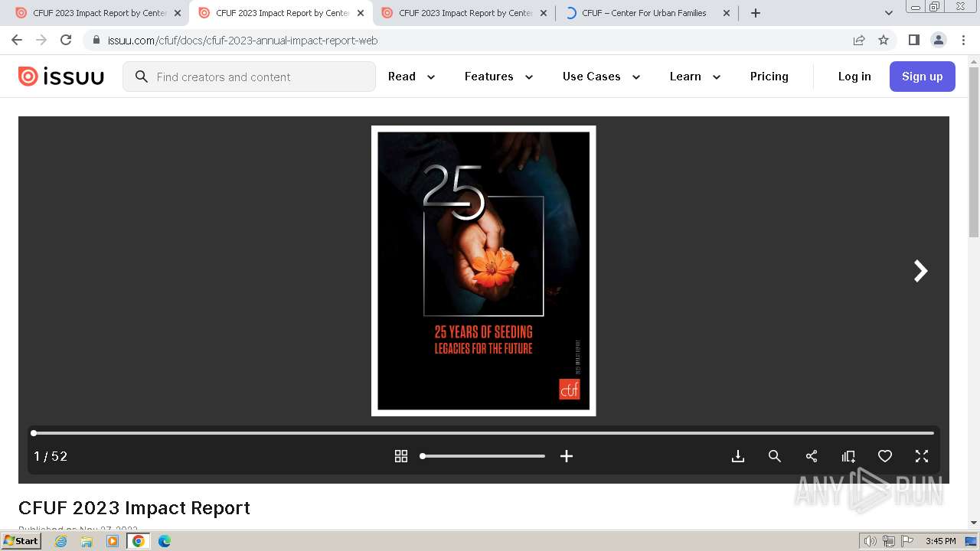980x551 pixels.
Task: Share the publication using share icon
Action: pyautogui.click(x=812, y=456)
